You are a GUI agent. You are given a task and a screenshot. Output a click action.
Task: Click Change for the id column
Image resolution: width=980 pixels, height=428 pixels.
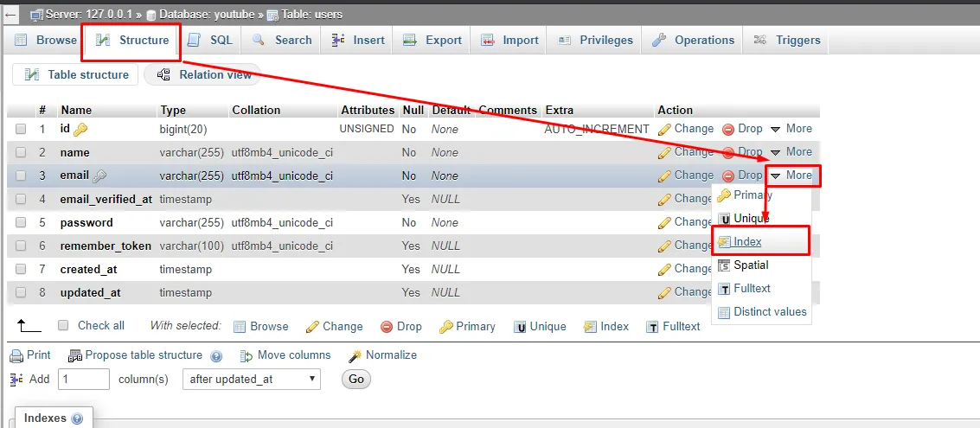click(x=686, y=128)
